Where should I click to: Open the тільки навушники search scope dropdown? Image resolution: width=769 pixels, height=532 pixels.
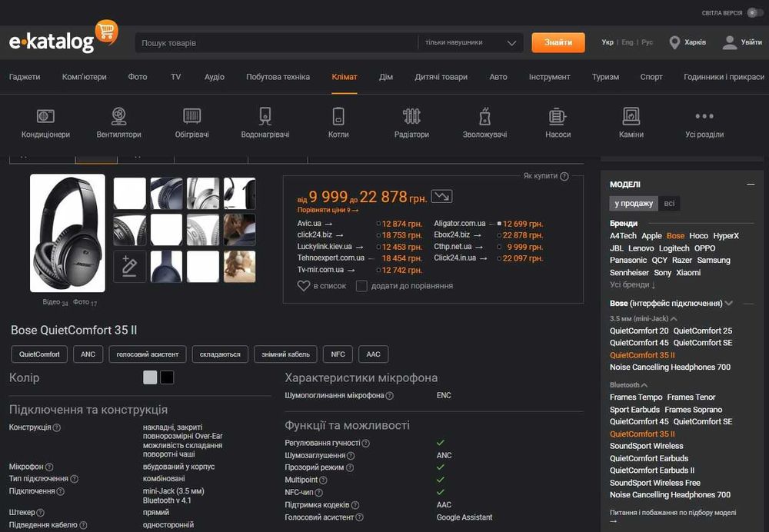click(471, 42)
